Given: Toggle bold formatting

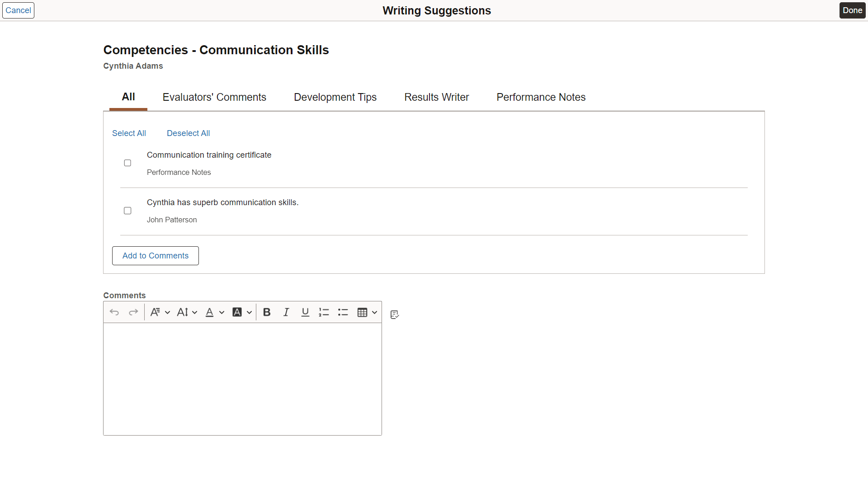Looking at the screenshot, I should pos(267,312).
